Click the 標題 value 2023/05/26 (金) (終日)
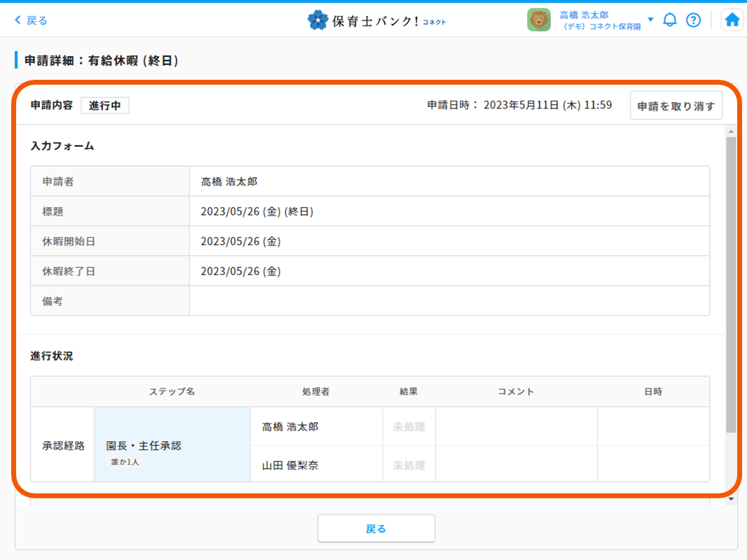747x560 pixels. pos(256,211)
